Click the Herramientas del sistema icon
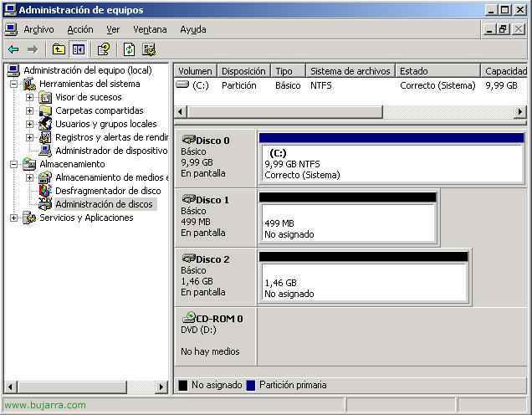 (x=29, y=84)
